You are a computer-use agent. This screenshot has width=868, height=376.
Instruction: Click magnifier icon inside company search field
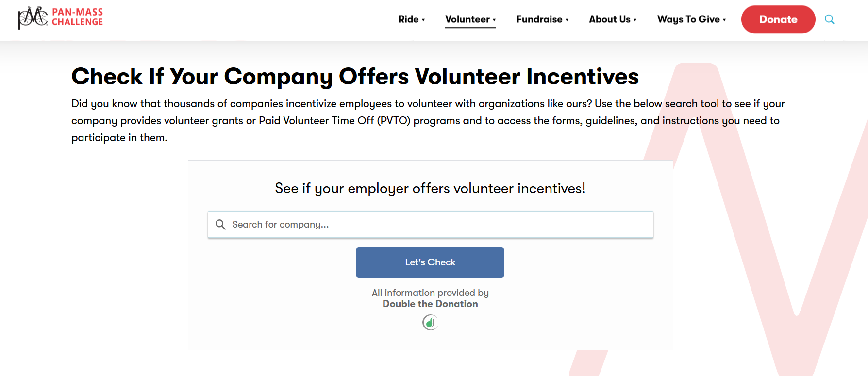click(x=220, y=225)
